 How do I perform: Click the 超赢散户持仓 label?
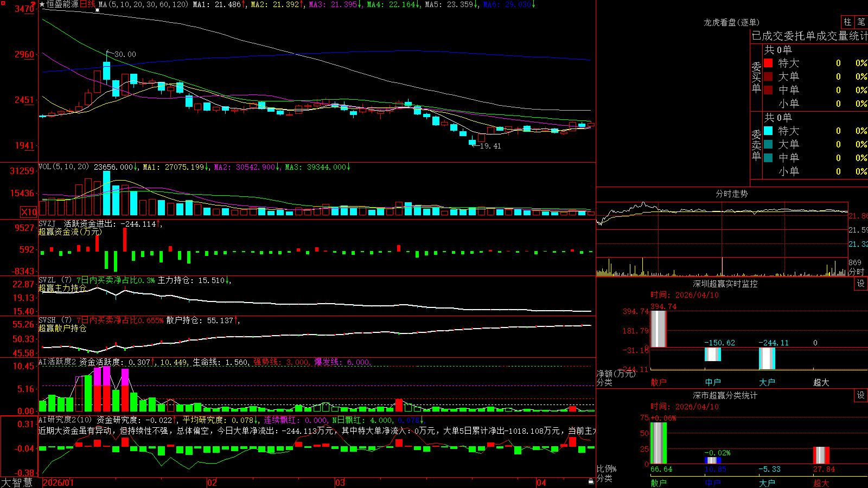click(62, 328)
